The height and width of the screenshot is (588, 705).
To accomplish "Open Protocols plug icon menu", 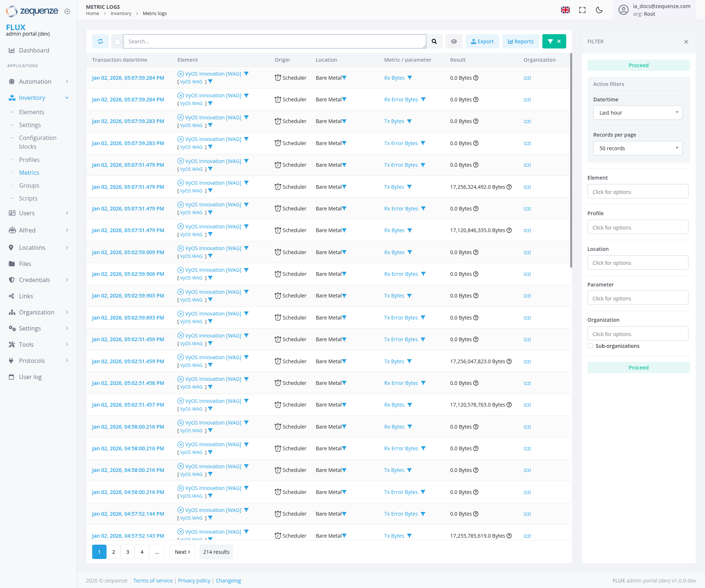I will pos(11,361).
